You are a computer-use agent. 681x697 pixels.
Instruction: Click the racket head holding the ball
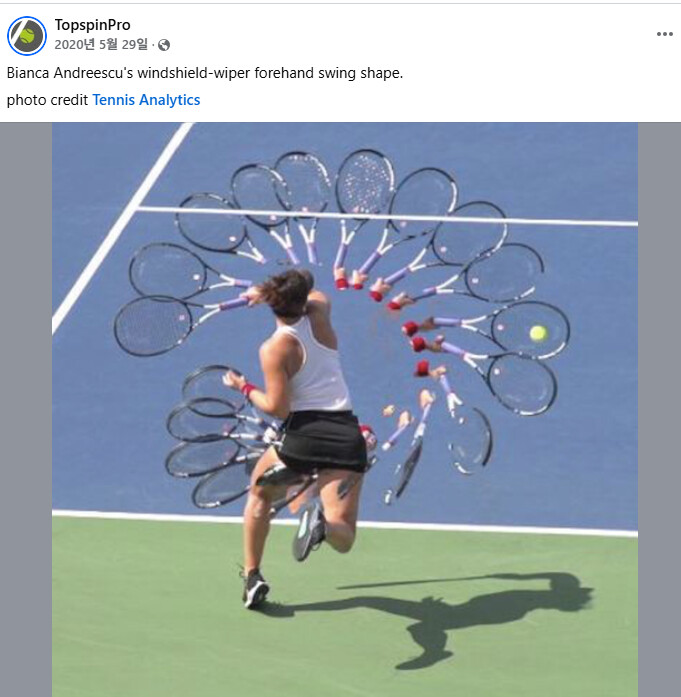(x=531, y=330)
